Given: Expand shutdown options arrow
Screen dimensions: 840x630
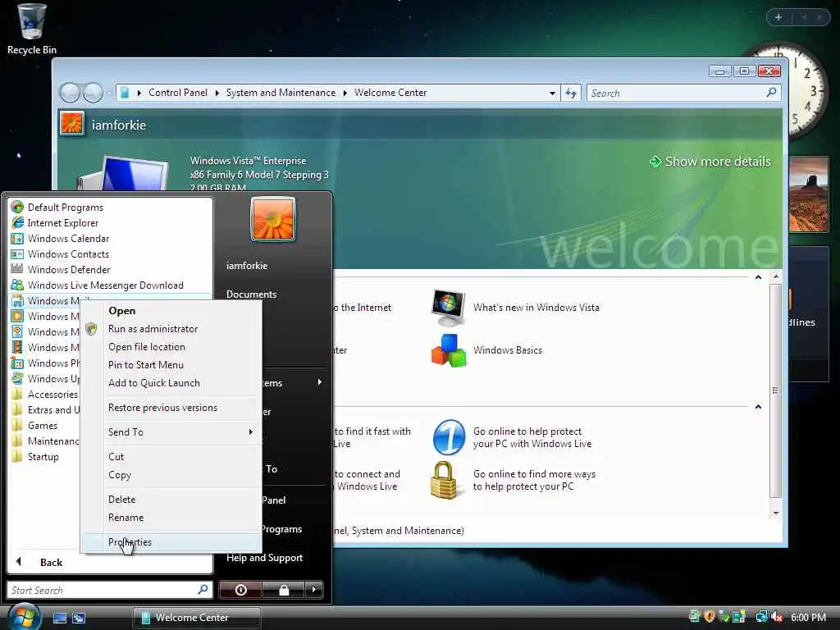Looking at the screenshot, I should [314, 589].
